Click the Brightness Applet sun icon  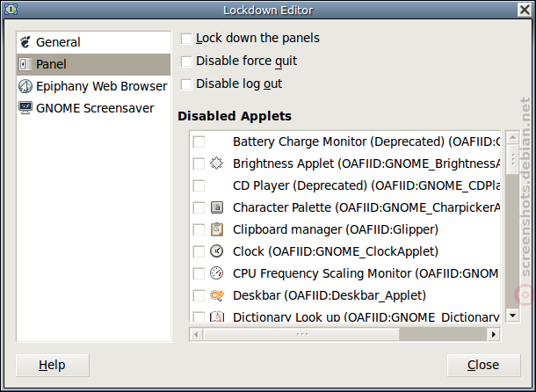click(216, 163)
